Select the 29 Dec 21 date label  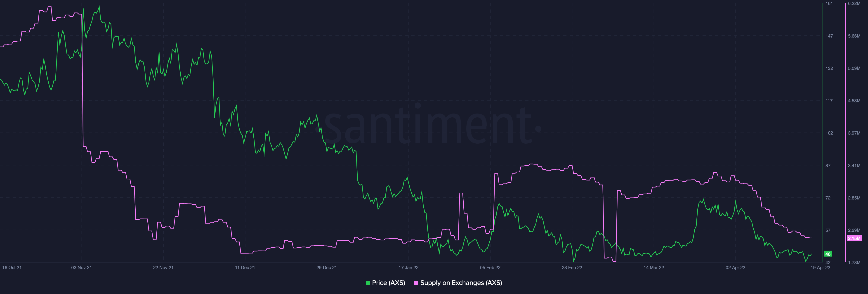pyautogui.click(x=326, y=268)
